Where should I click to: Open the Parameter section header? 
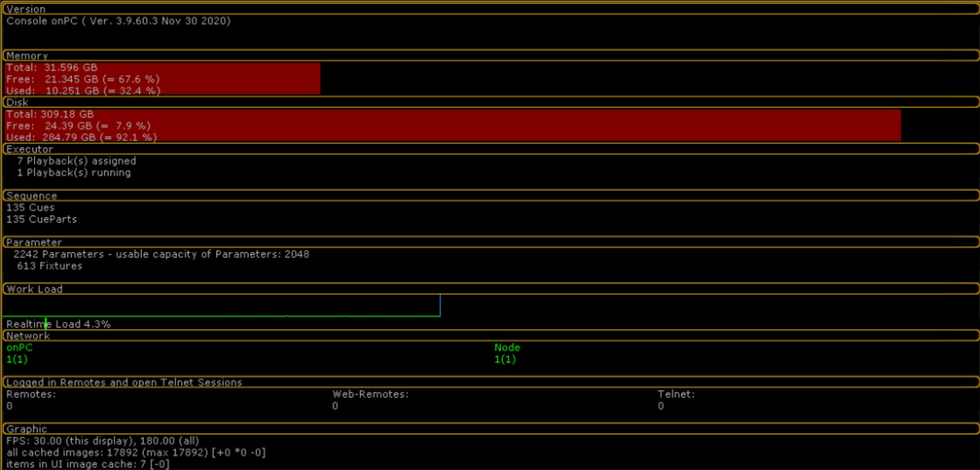(34, 242)
